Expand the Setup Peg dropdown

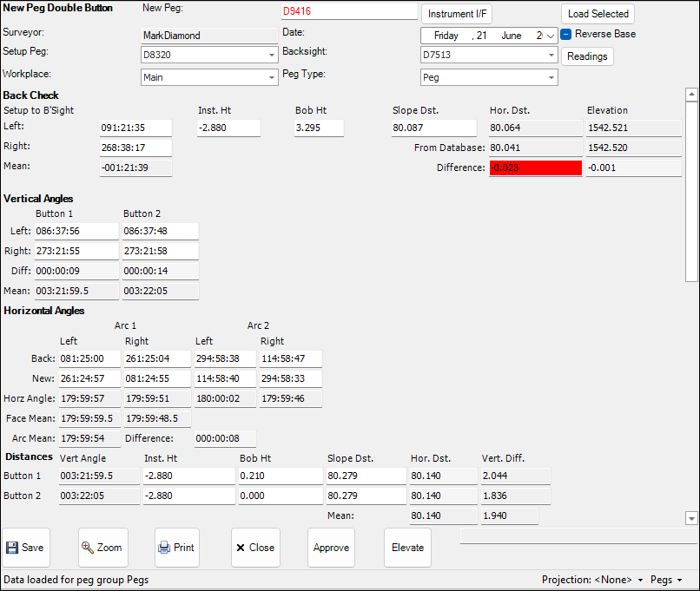[271, 56]
